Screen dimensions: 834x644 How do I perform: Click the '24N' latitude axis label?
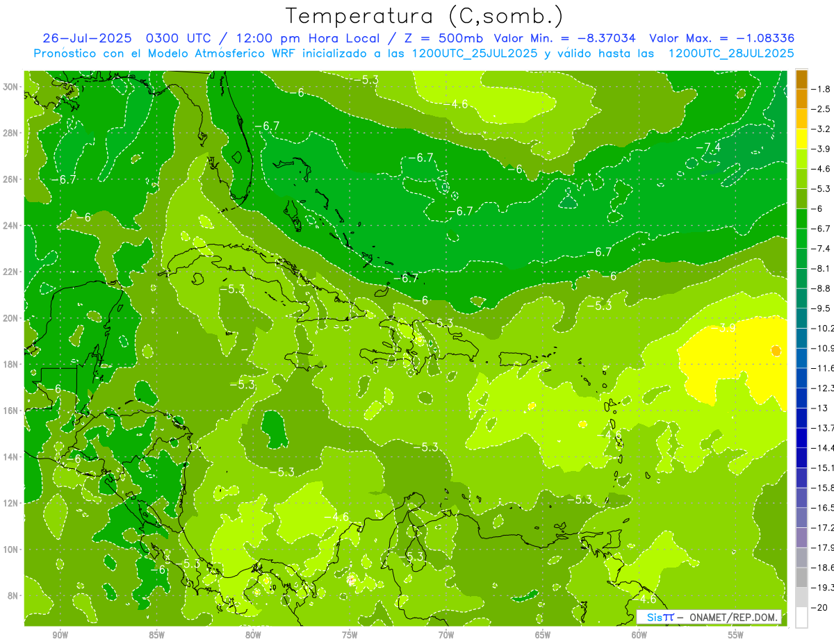[10, 226]
